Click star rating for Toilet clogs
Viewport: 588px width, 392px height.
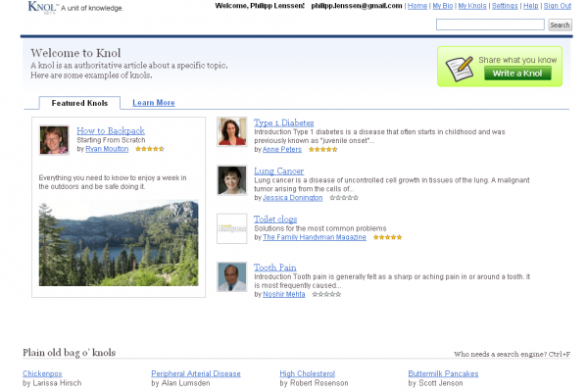pos(387,237)
